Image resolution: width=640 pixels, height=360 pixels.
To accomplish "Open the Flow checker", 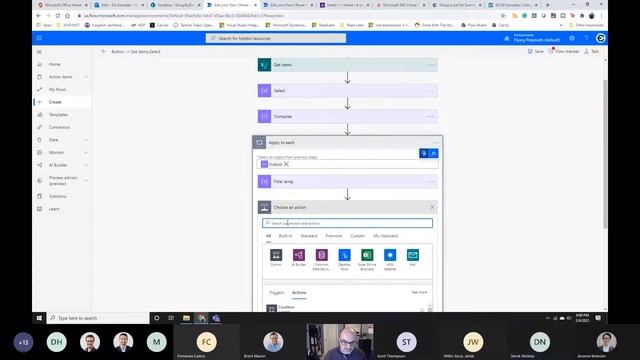I will point(564,51).
